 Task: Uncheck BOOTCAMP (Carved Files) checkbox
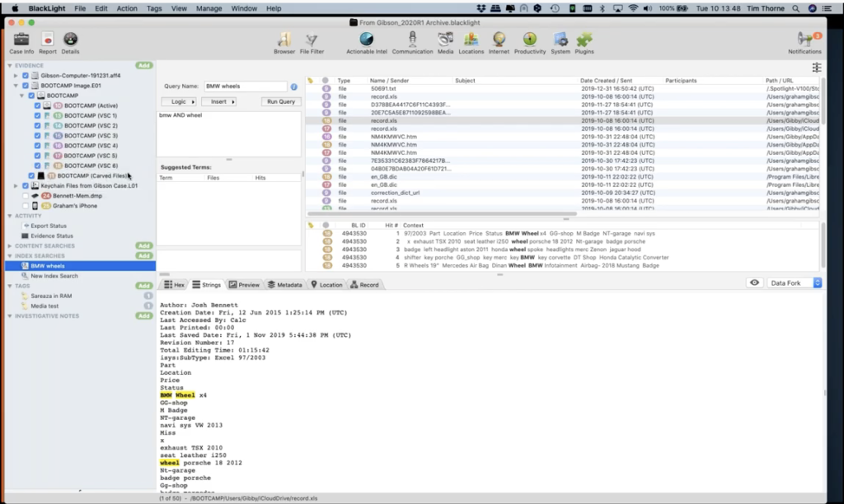31,175
